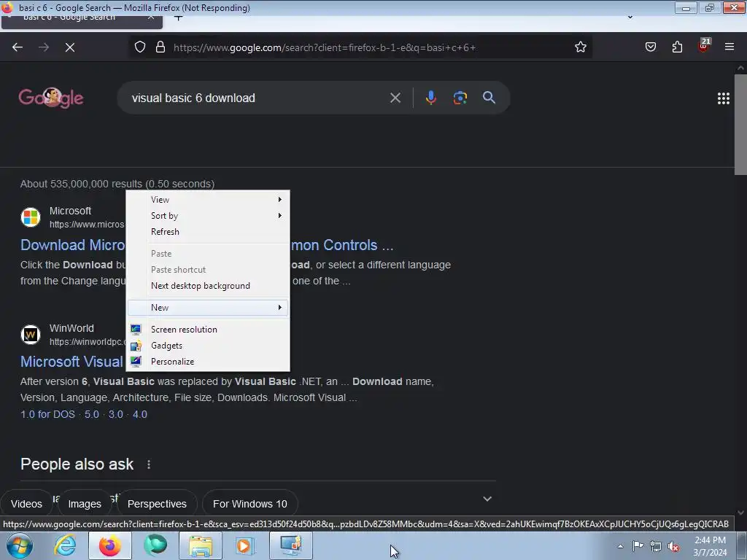The width and height of the screenshot is (747, 560).
Task: Click the uBlock extension icon with 21 badge
Action: click(704, 46)
